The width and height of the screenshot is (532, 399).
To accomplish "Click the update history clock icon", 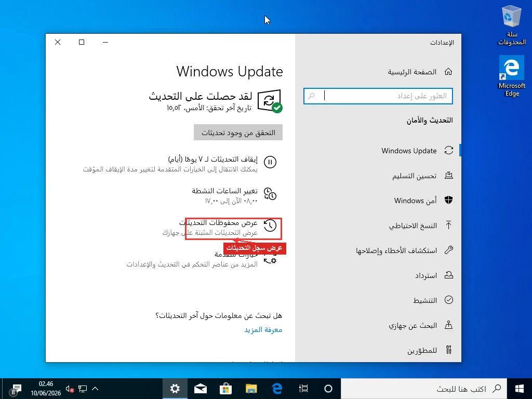I will point(270,225).
